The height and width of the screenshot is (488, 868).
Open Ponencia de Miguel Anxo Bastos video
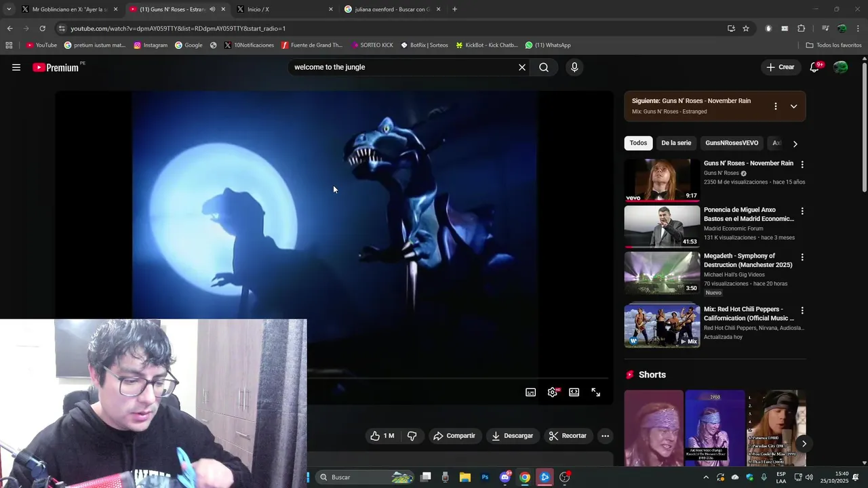662,226
